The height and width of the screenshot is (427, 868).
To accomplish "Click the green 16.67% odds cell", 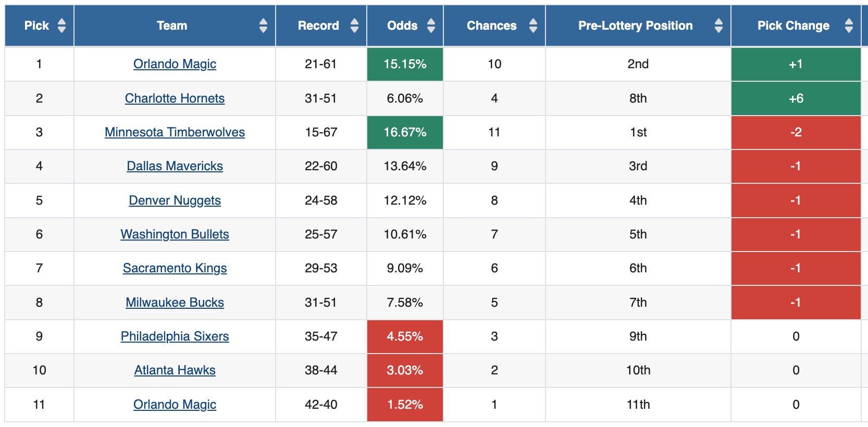I will pos(405,132).
